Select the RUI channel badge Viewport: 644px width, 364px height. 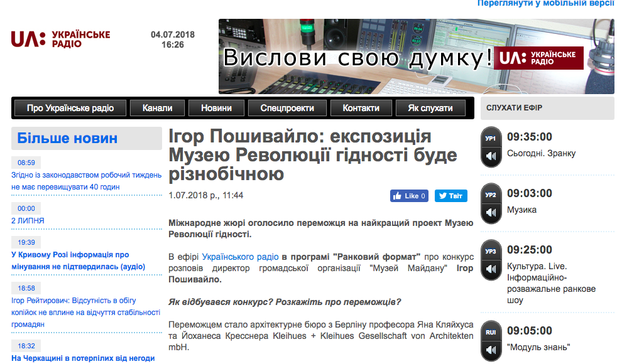point(491,333)
